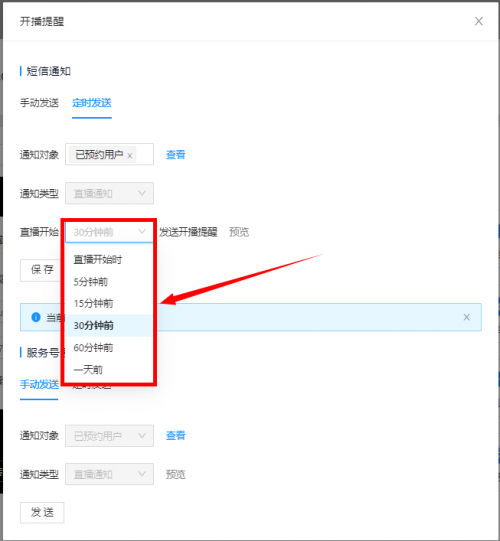Select the service account 手动发送 tab
The image size is (500, 541).
tap(39, 384)
